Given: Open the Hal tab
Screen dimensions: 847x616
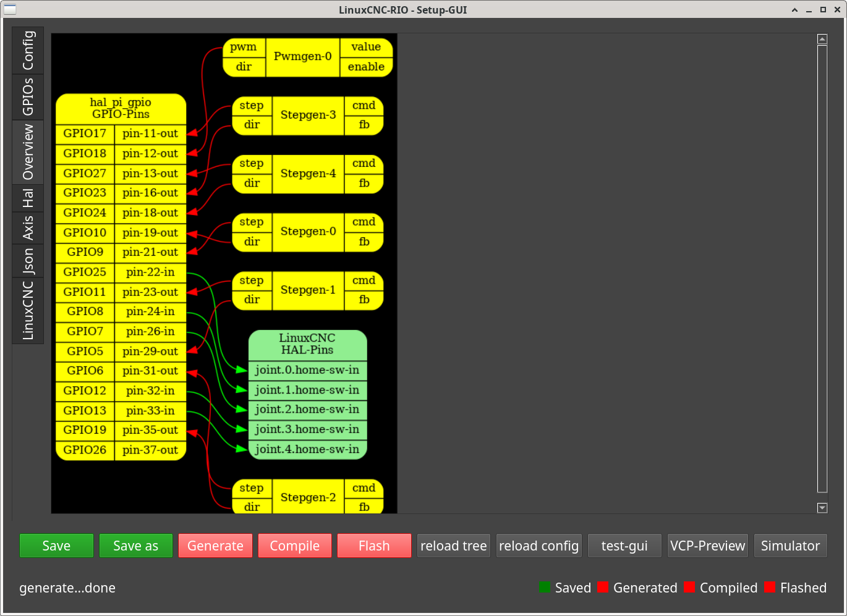Looking at the screenshot, I should 28,198.
